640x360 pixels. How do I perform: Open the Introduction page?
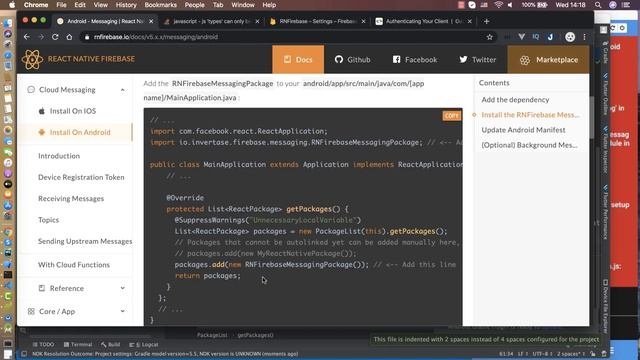59,156
